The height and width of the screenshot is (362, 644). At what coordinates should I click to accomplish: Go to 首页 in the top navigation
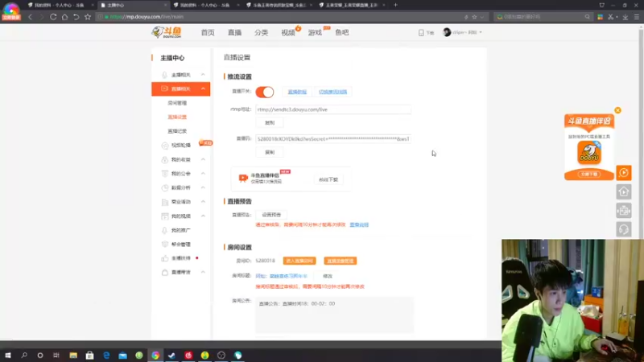point(208,32)
